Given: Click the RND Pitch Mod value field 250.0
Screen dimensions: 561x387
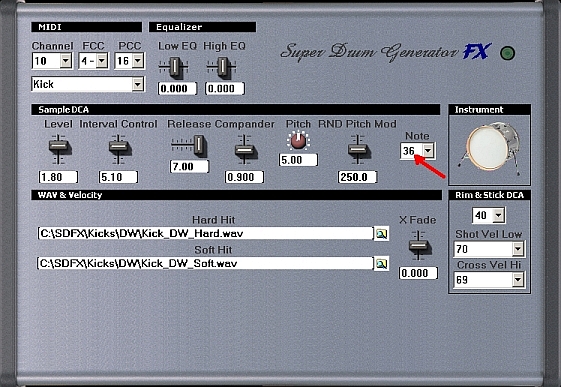Looking at the screenshot, I should pos(357,177).
